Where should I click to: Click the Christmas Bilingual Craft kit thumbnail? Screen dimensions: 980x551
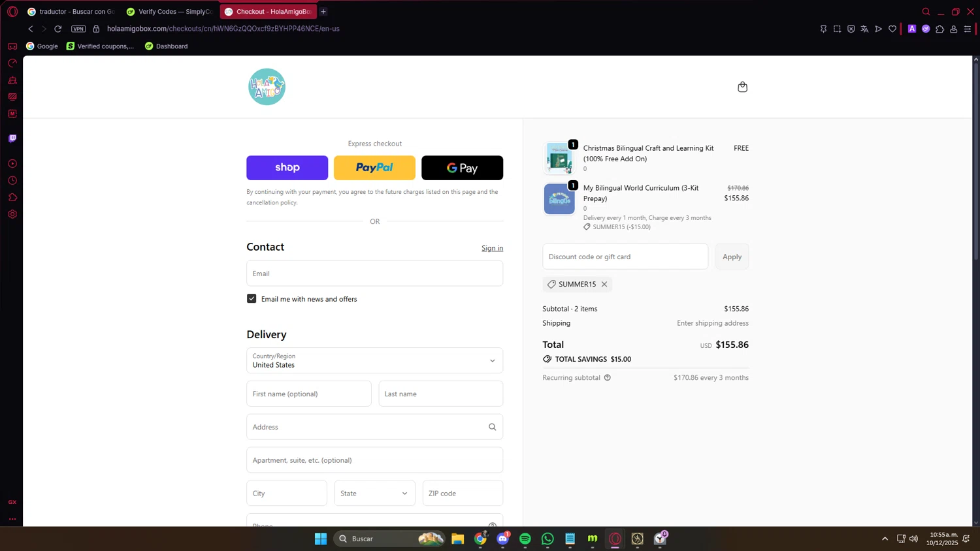[559, 158]
